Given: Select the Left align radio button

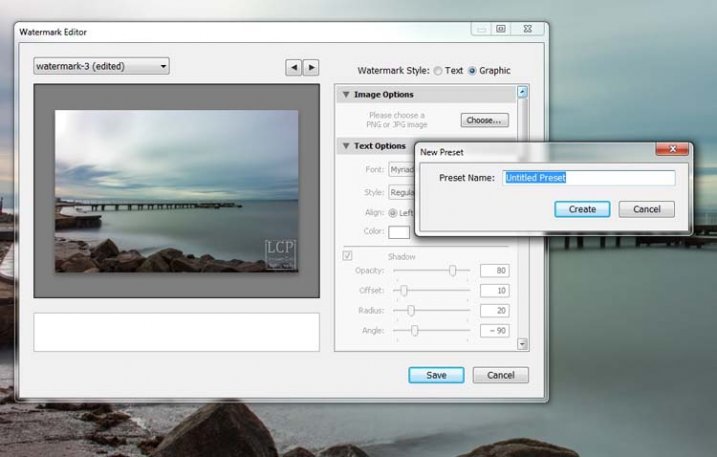Looking at the screenshot, I should tap(393, 212).
